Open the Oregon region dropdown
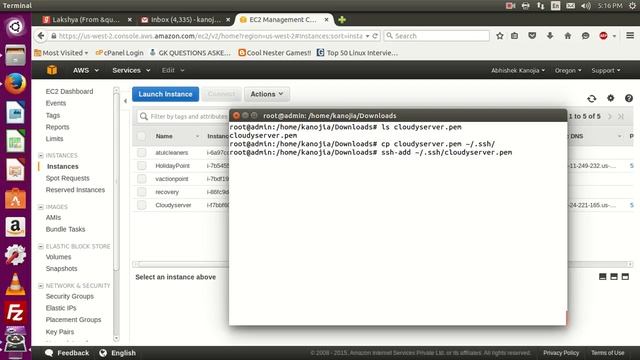This screenshot has height=360, width=640. (x=568, y=70)
